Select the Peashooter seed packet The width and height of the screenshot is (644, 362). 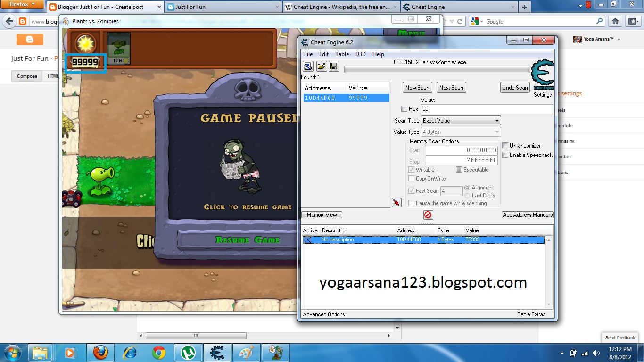click(118, 48)
